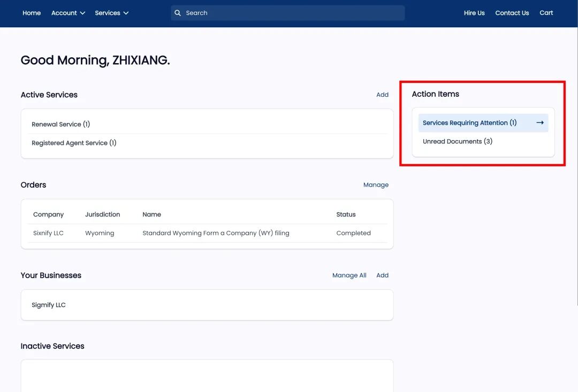Image resolution: width=578 pixels, height=392 pixels.
Task: Click Manage All for Your Businesses
Action: click(349, 275)
